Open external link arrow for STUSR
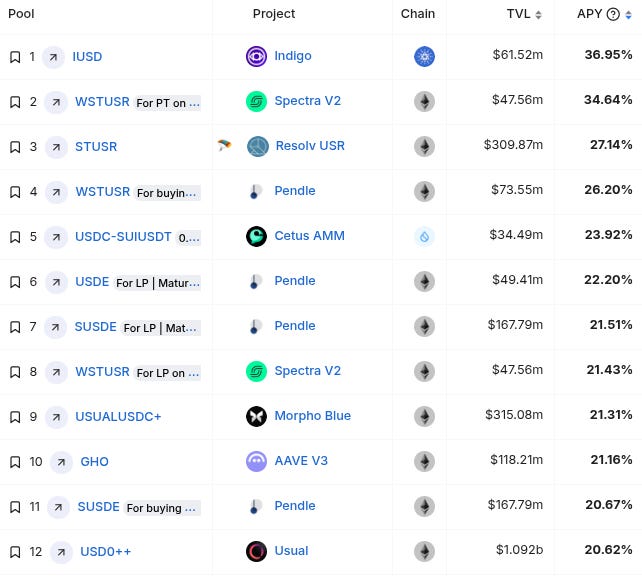This screenshot has height=576, width=642. pos(56,147)
